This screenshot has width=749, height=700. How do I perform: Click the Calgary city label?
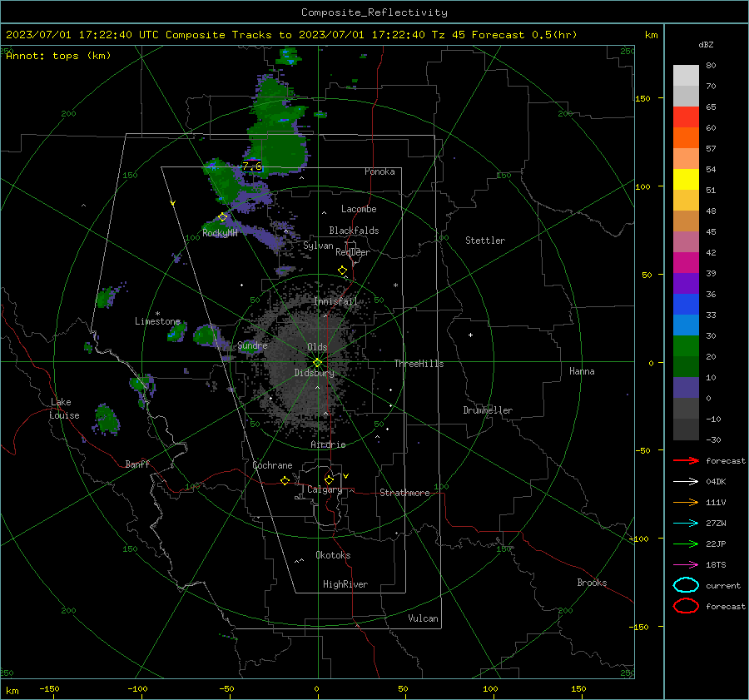[325, 489]
